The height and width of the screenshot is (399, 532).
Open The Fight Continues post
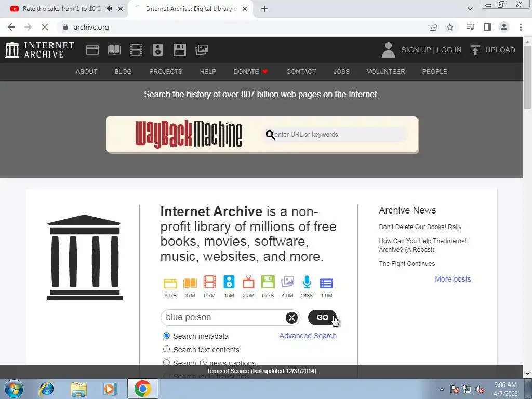407,263
